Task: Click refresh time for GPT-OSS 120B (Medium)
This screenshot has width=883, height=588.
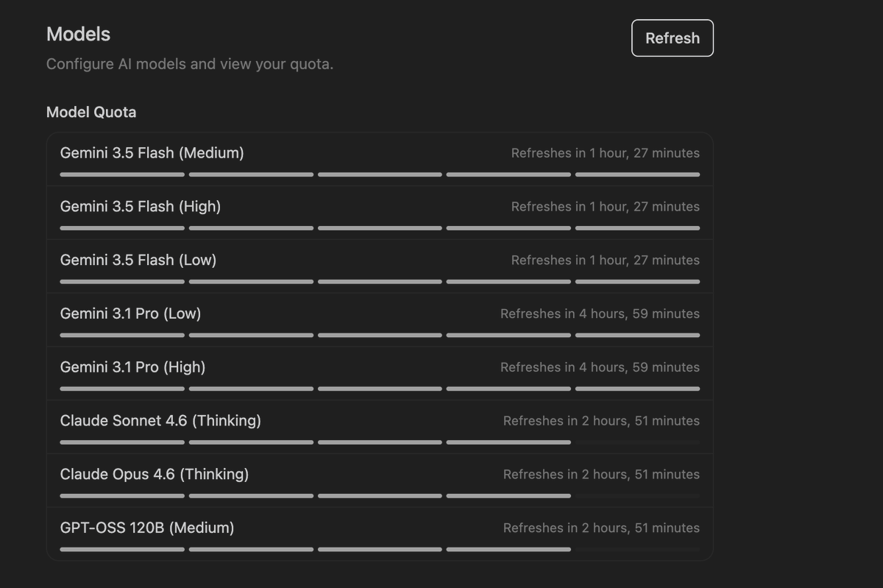Action: pos(601,528)
